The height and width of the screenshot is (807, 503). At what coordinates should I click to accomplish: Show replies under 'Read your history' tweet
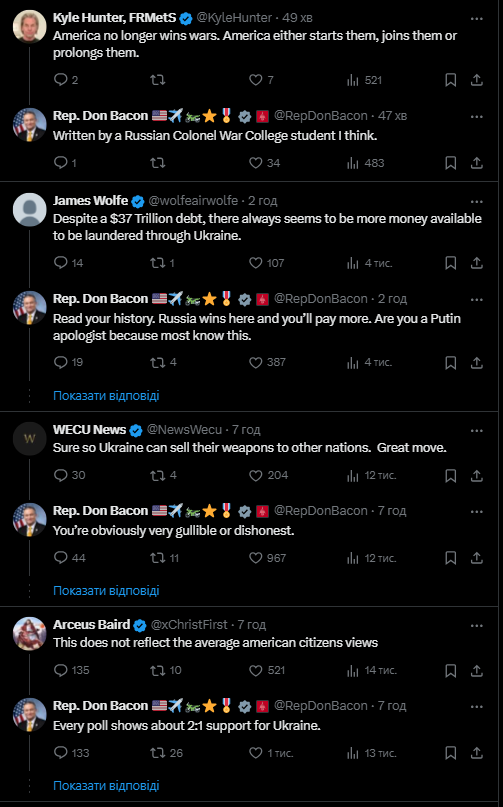[106, 395]
